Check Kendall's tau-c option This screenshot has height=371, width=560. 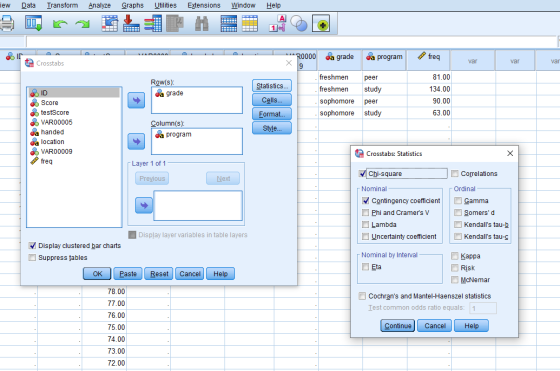coord(458,236)
